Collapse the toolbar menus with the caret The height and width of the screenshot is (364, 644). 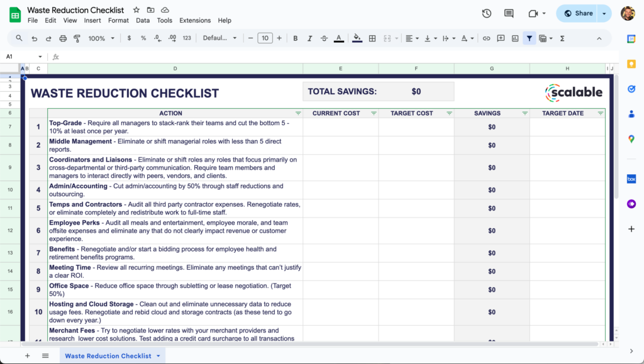coord(599,38)
